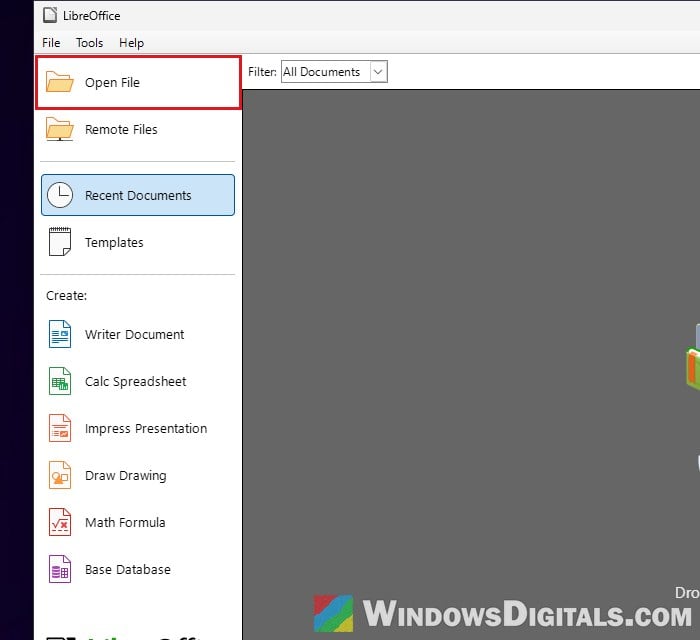This screenshot has height=640, width=700.
Task: Select the All Documents filter box
Action: [x=334, y=72]
